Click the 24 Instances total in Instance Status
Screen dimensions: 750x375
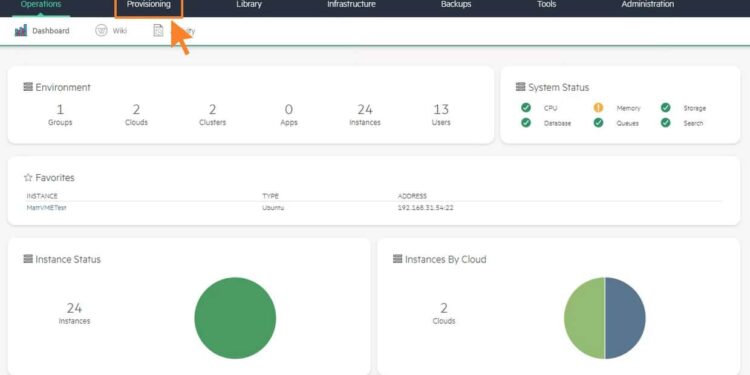tap(74, 313)
